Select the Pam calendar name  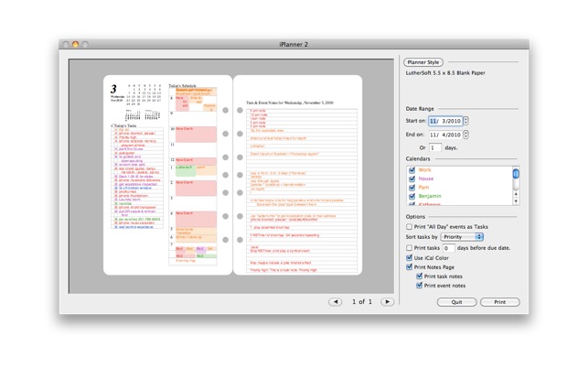point(423,188)
